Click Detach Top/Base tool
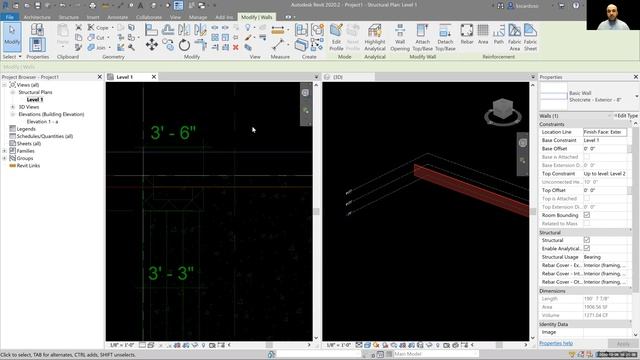The width and height of the screenshot is (640, 360). point(445,37)
